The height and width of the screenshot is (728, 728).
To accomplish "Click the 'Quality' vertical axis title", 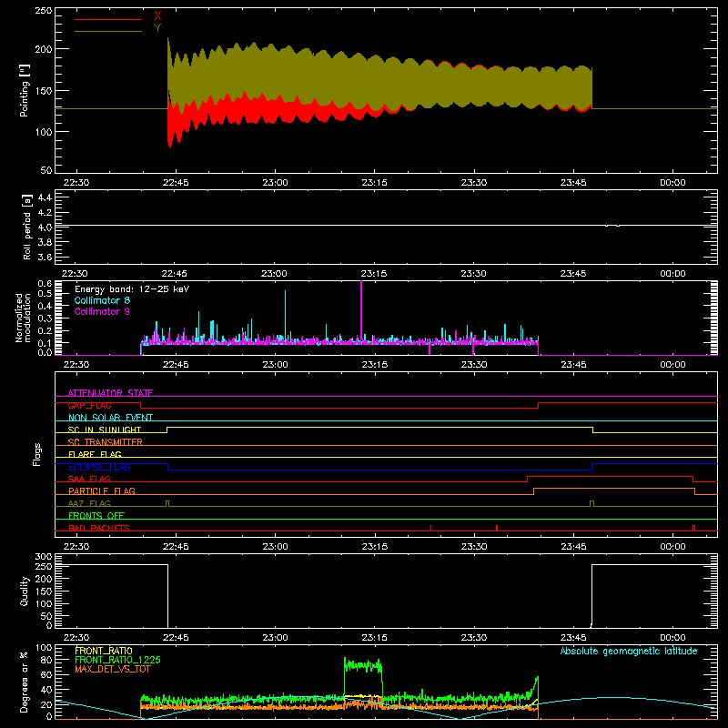I will 25,591.
